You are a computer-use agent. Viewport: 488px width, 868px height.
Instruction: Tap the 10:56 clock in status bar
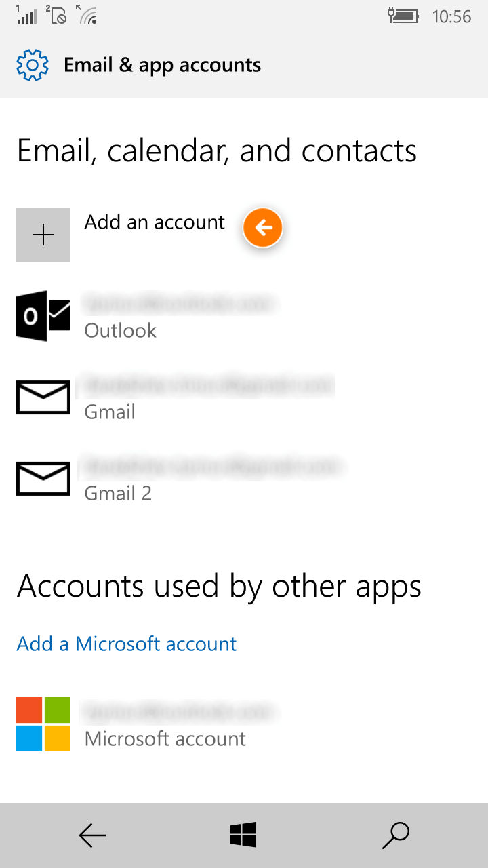(x=451, y=16)
